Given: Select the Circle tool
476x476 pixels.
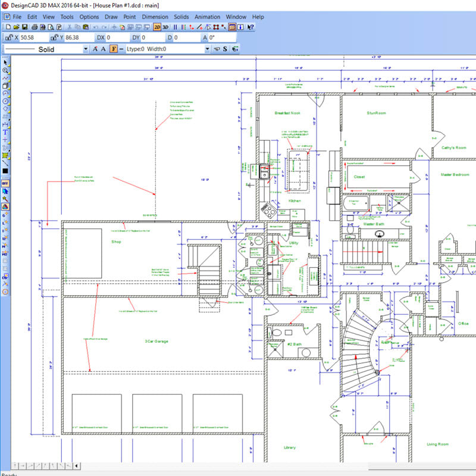Looking at the screenshot, I should [5, 101].
